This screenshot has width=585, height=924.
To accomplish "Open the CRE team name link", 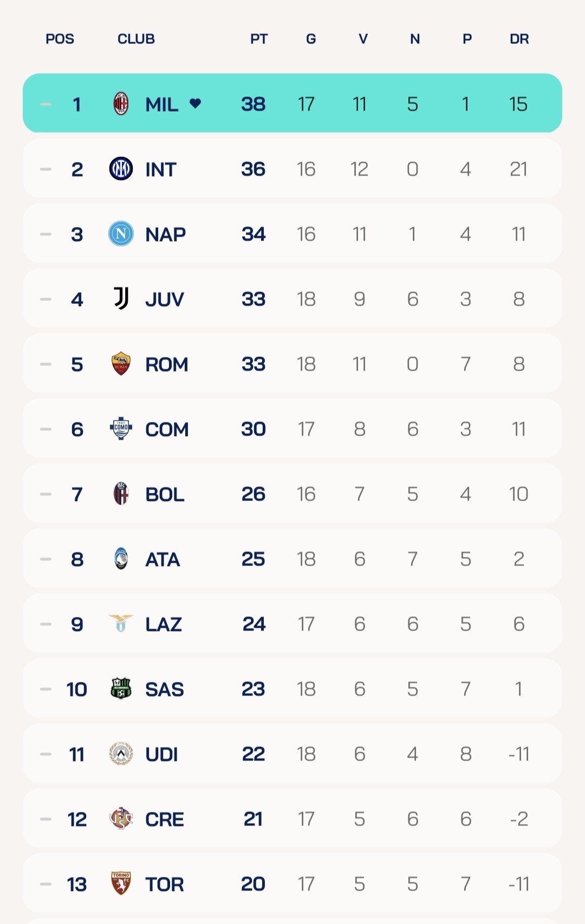I will click(x=164, y=819).
